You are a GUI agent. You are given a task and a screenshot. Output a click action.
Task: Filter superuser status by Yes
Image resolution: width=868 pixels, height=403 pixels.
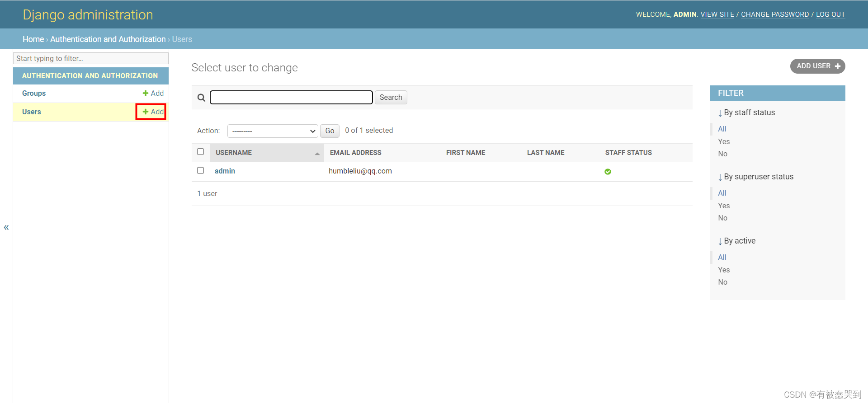724,206
